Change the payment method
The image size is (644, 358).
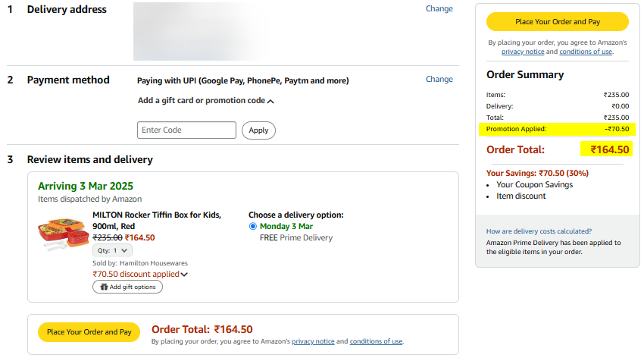(439, 80)
